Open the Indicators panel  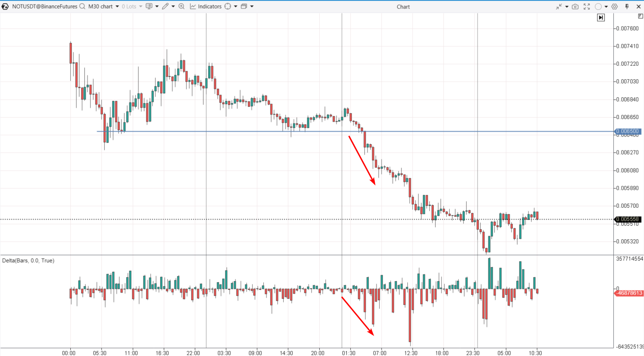click(x=207, y=6)
